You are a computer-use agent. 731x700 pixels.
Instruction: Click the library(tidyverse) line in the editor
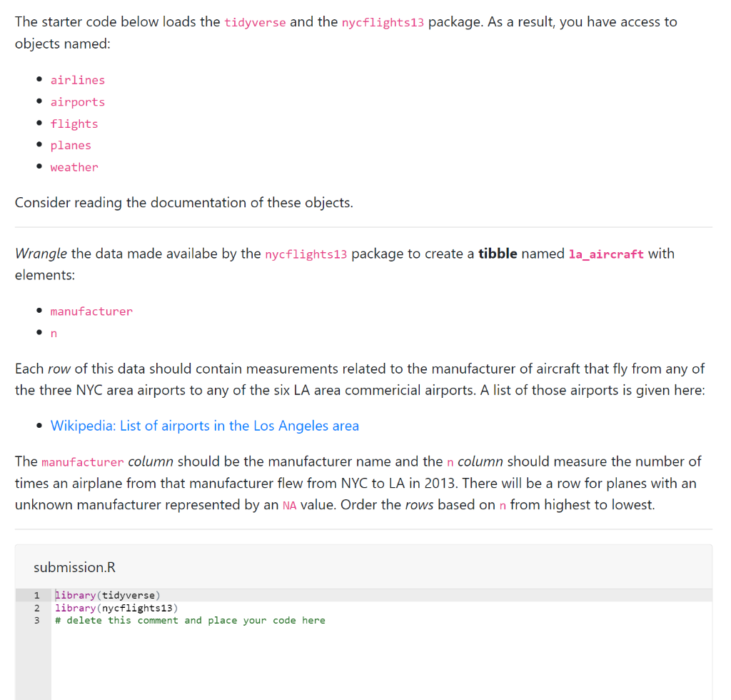pos(107,595)
